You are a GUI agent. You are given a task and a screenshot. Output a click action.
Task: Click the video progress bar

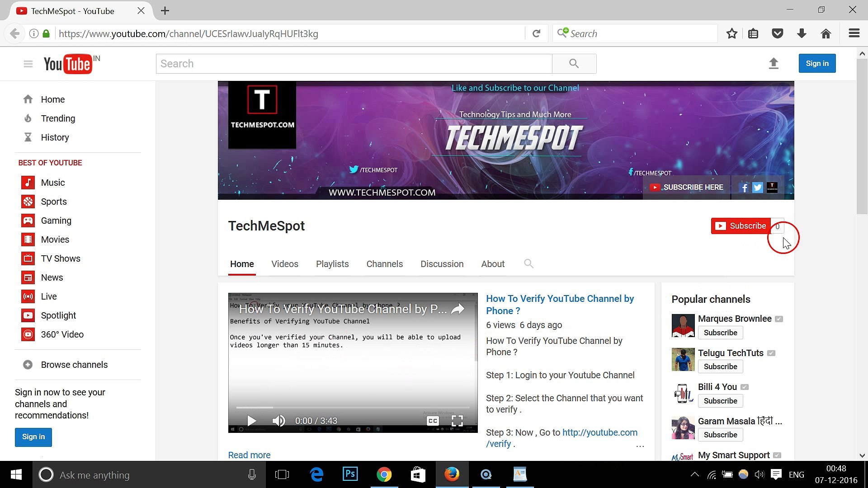[x=353, y=408]
